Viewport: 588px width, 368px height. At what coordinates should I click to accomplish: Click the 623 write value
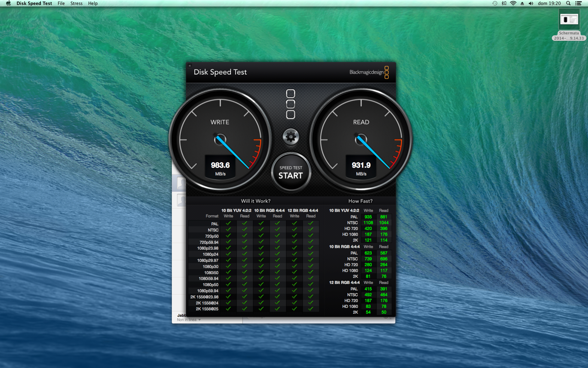coord(368,253)
